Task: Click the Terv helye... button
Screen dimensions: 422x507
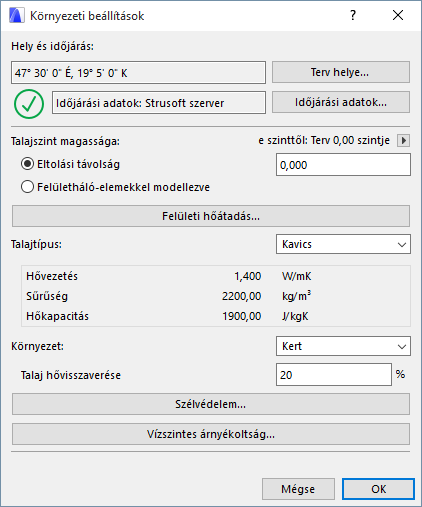Action: click(x=341, y=72)
